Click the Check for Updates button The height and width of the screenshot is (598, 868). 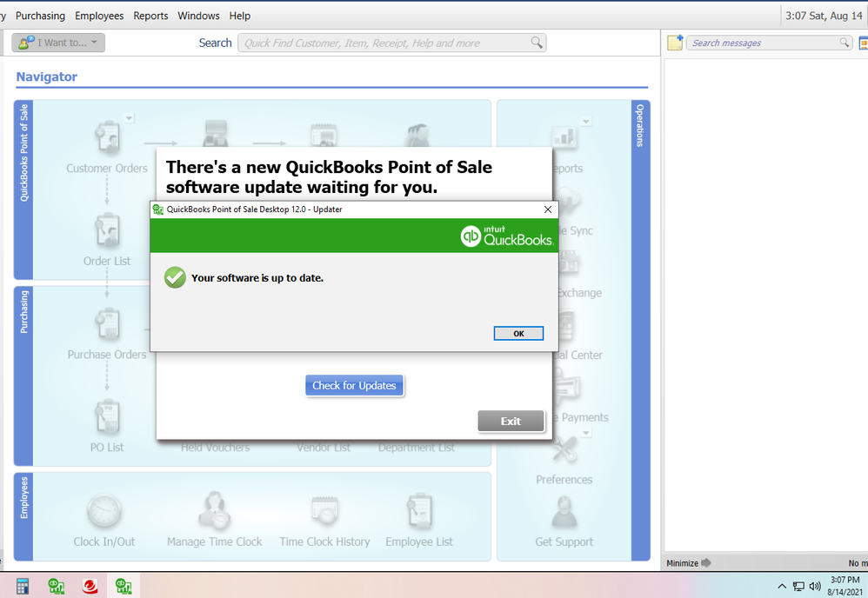pos(354,386)
